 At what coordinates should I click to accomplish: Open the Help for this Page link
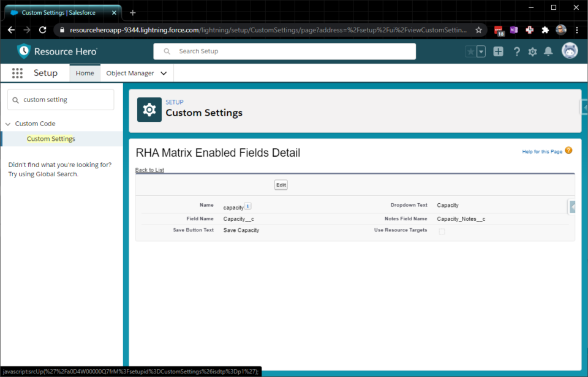pyautogui.click(x=542, y=151)
